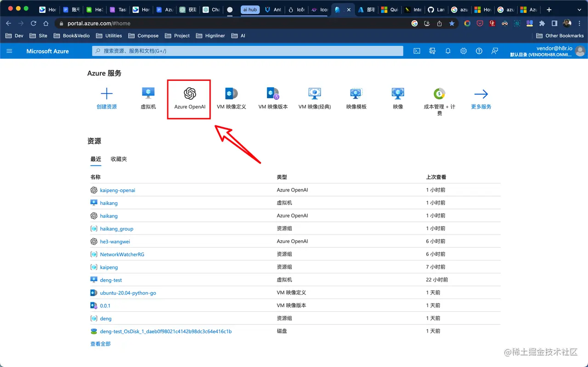This screenshot has width=588, height=367.
Task: Click the 创建资源 plus icon
Action: click(107, 94)
